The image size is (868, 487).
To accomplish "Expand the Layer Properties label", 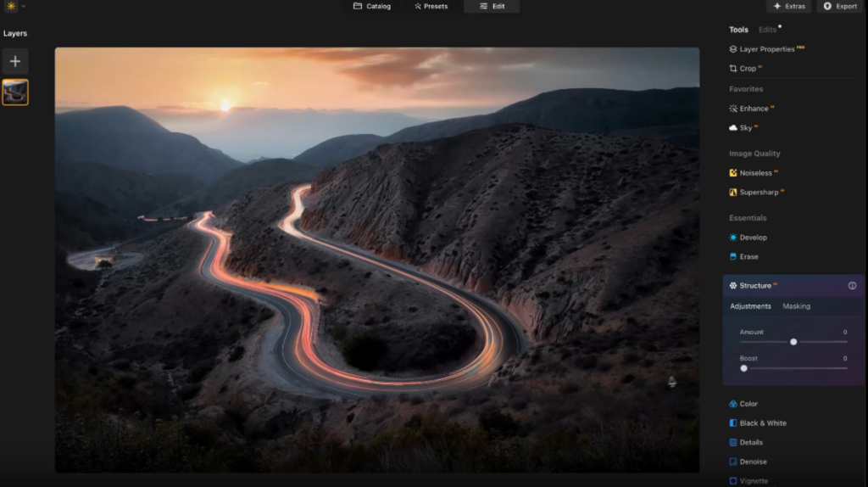I will pos(766,49).
